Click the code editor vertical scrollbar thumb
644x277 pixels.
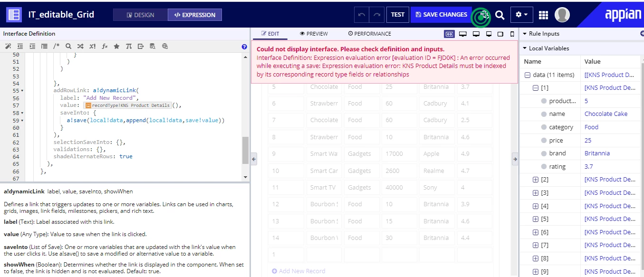245,150
